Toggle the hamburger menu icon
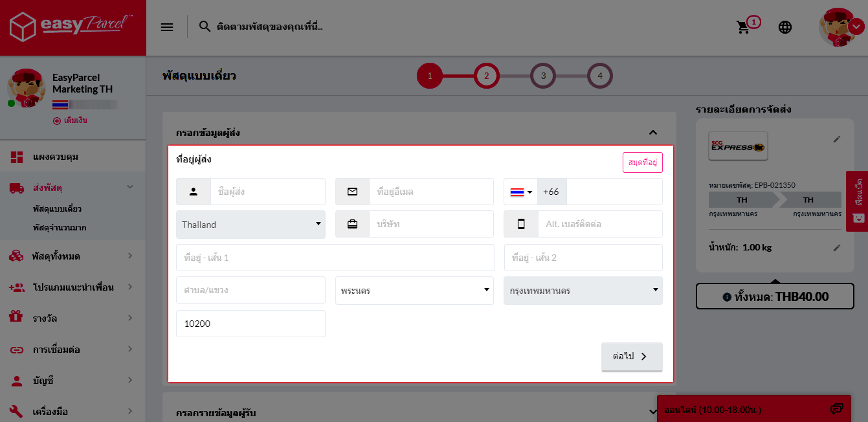Image resolution: width=868 pixels, height=422 pixels. [167, 27]
